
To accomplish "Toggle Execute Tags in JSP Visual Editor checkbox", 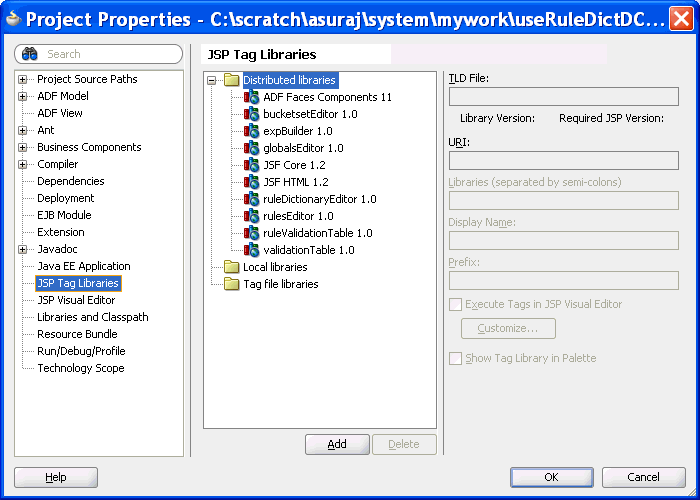I will coord(455,304).
